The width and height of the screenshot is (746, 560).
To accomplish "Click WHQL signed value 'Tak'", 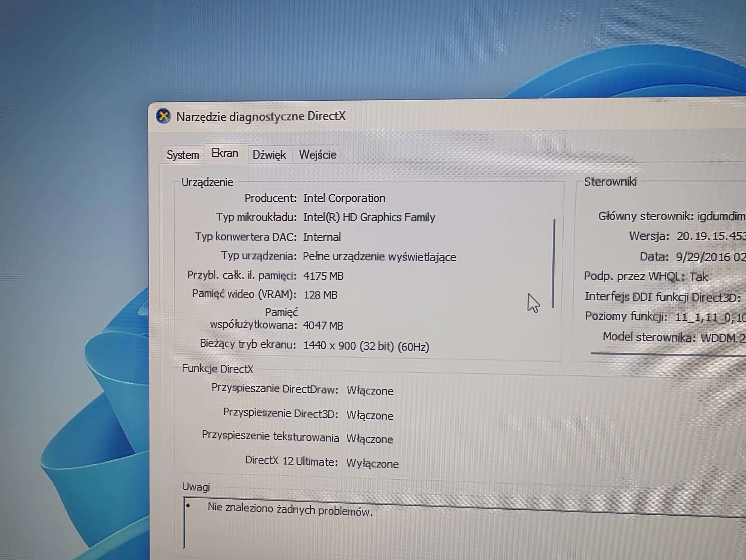I will pyautogui.click(x=698, y=277).
